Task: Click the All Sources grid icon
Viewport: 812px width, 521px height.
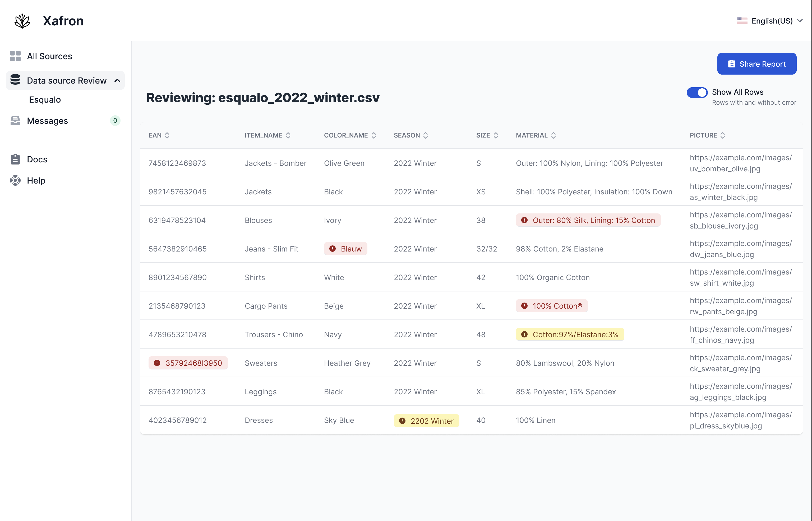Action: pos(15,56)
